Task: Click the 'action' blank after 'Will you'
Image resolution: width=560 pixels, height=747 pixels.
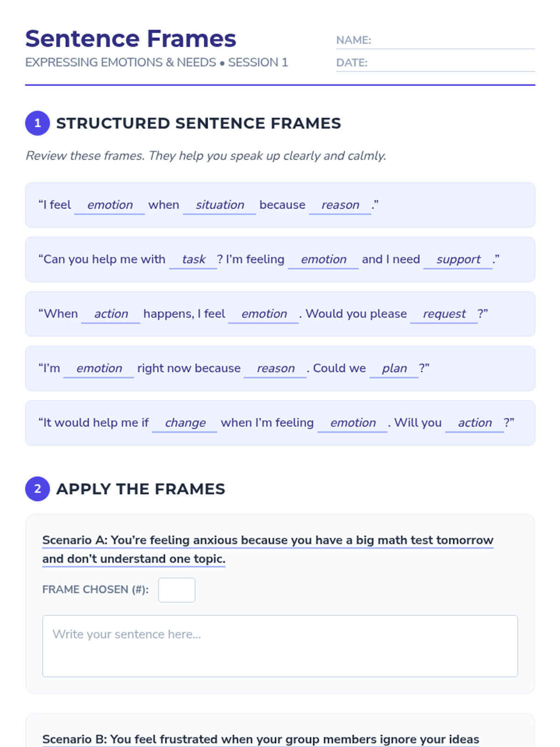Action: (475, 423)
